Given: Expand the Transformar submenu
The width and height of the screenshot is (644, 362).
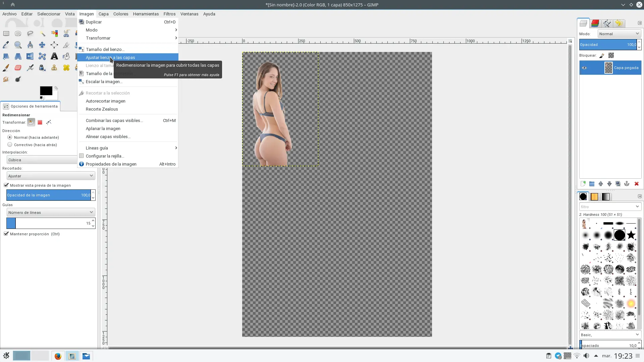Looking at the screenshot, I should click(x=128, y=38).
